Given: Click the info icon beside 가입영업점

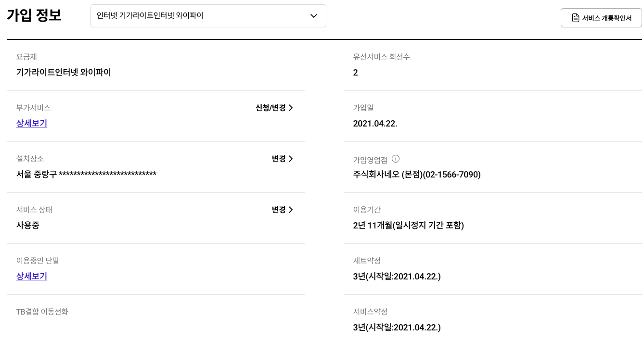Looking at the screenshot, I should click(x=396, y=159).
